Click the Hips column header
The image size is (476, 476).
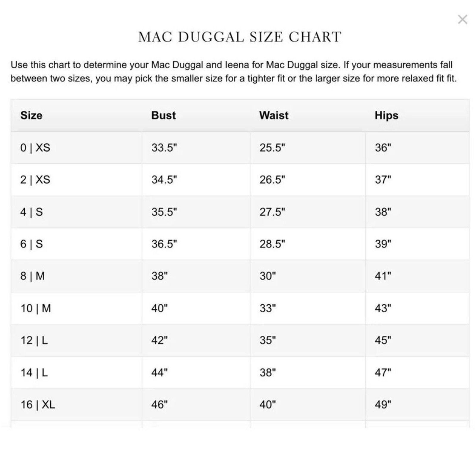pos(386,115)
